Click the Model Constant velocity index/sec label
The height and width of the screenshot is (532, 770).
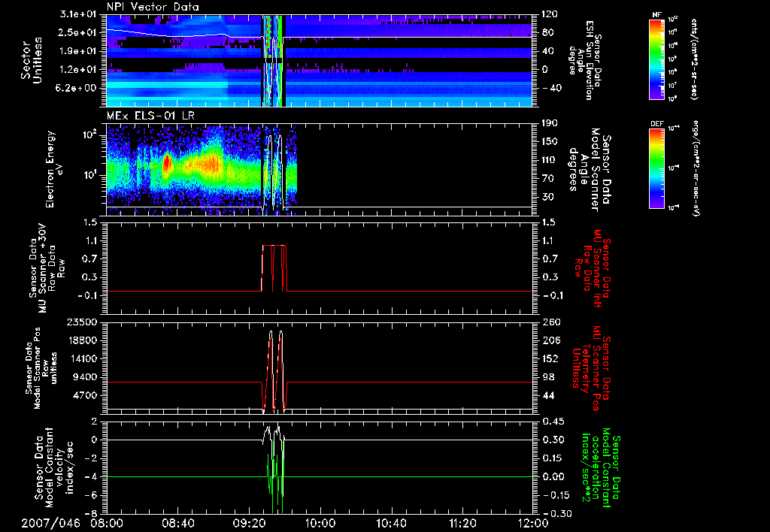53,467
